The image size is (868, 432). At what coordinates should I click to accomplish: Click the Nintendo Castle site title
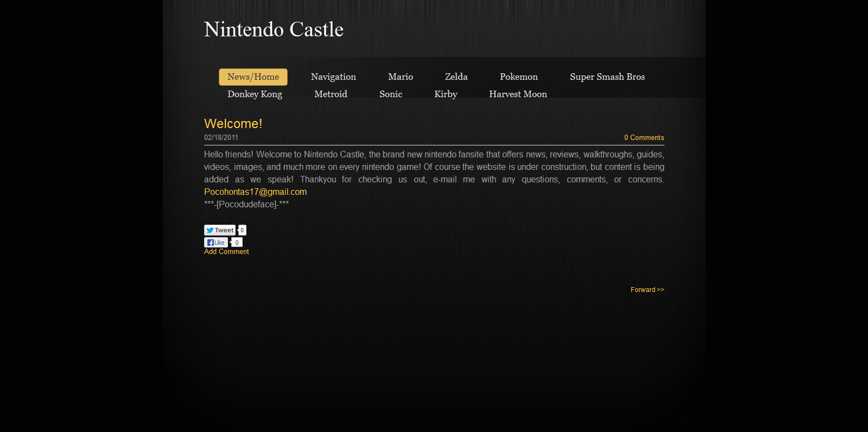pos(274,30)
